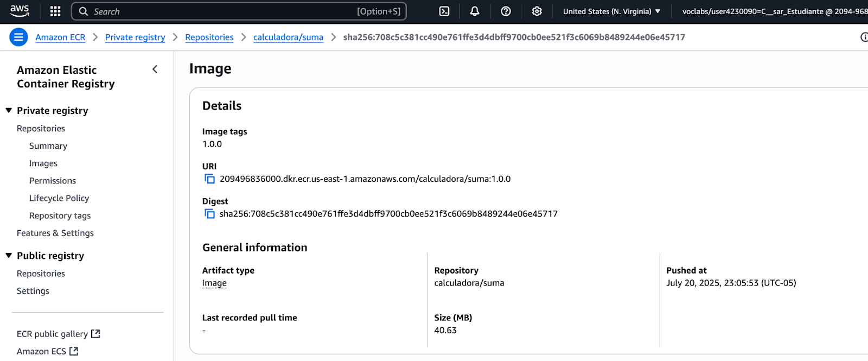This screenshot has height=361, width=868.
Task: Toggle the blue hamburger navigation menu
Action: tap(18, 37)
